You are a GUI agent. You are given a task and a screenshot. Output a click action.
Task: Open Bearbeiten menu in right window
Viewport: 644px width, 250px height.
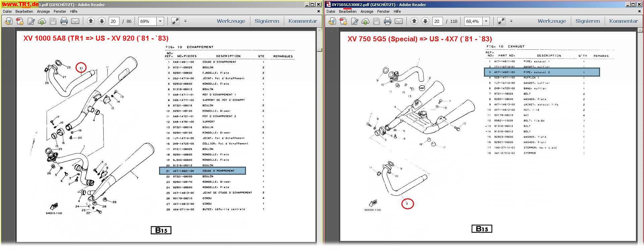pos(348,11)
